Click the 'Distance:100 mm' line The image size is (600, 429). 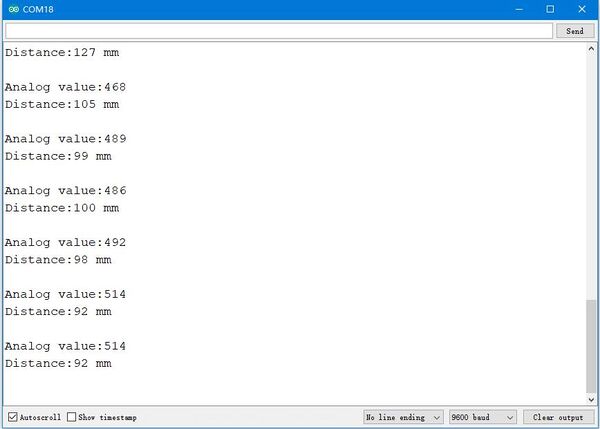click(x=62, y=208)
